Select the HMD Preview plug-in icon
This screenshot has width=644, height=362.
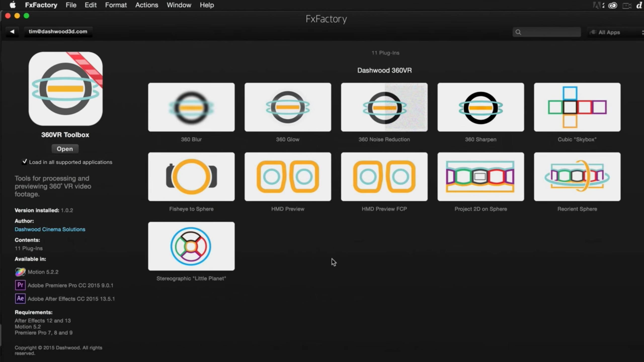(288, 176)
